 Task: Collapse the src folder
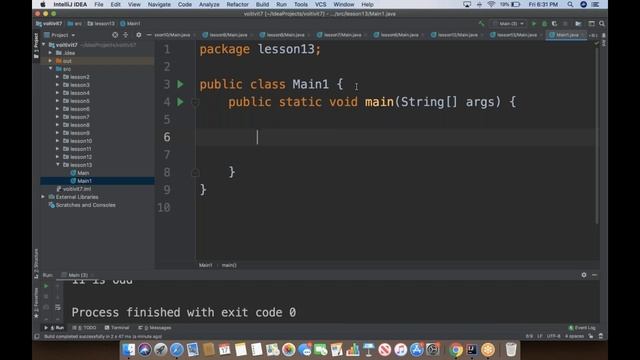pyautogui.click(x=51, y=69)
